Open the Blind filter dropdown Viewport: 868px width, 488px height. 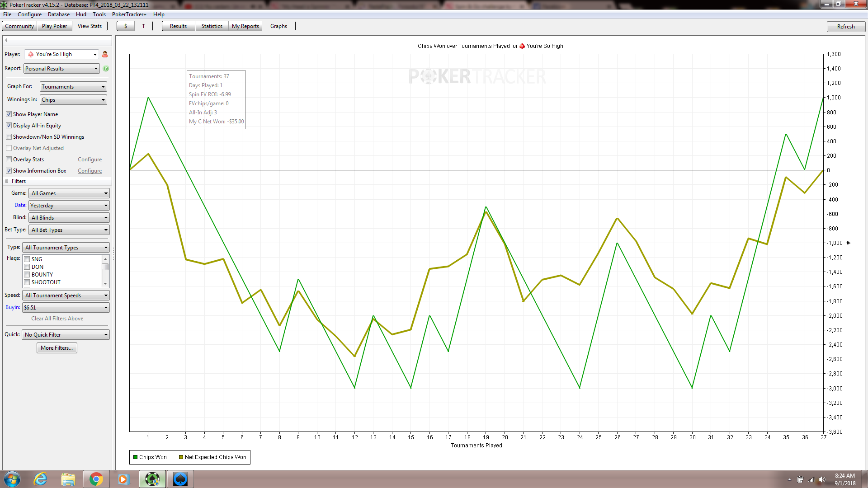(x=69, y=218)
